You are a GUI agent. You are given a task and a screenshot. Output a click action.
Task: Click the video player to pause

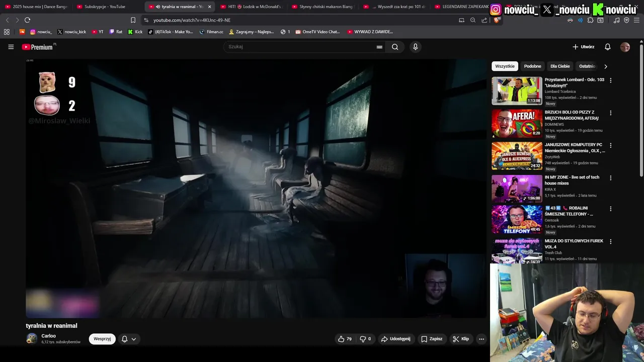(x=257, y=189)
